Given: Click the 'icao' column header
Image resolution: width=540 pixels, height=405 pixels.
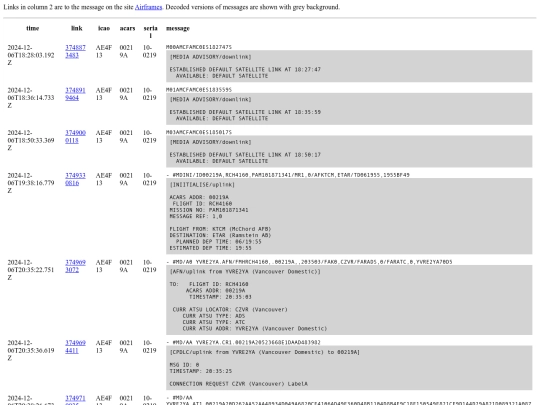Looking at the screenshot, I should (104, 28).
